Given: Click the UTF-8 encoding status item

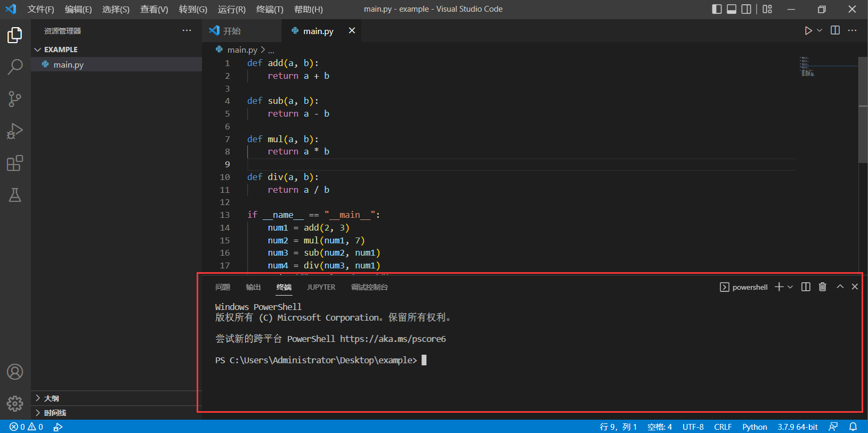Looking at the screenshot, I should click(693, 427).
